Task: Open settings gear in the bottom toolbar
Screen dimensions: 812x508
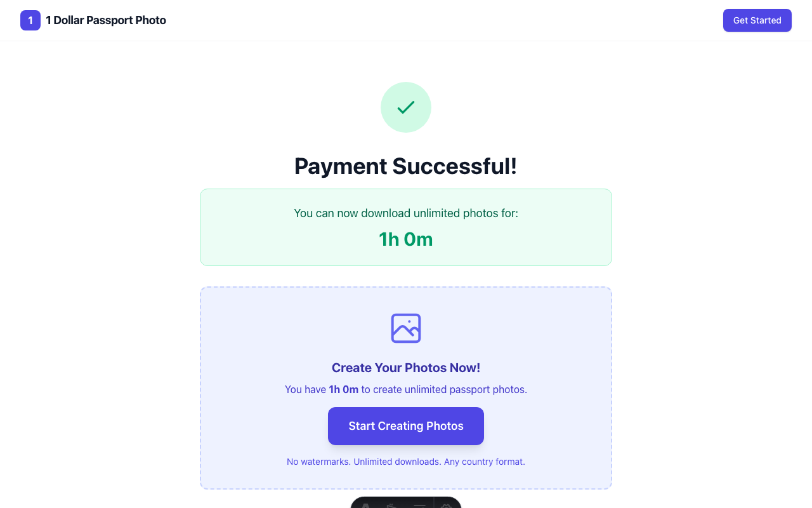Action: click(x=446, y=505)
